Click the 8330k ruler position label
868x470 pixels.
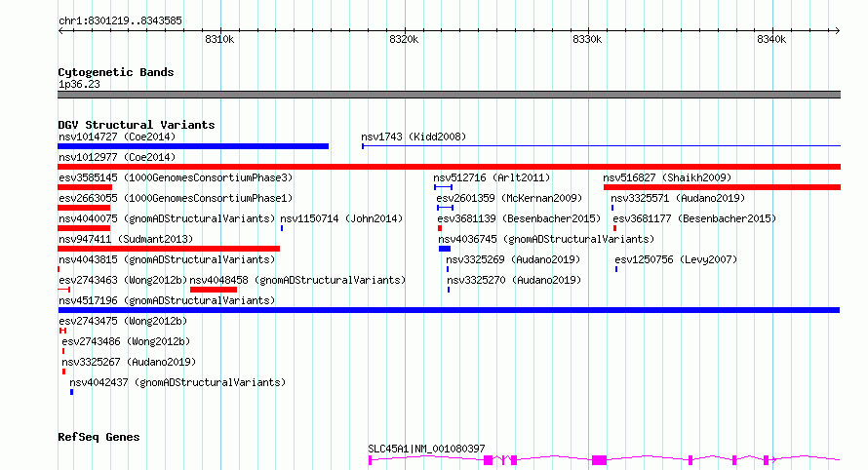tap(587, 39)
